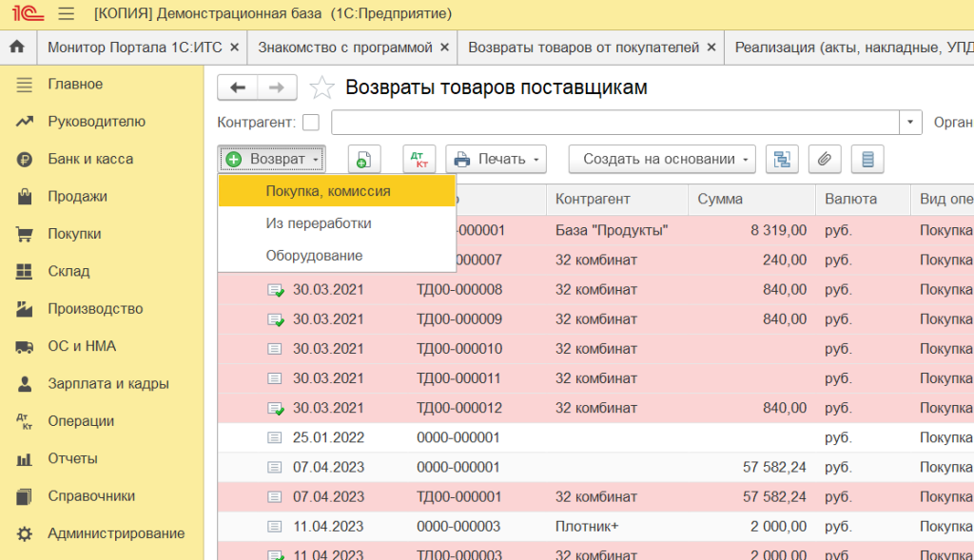Click the forward navigation arrow
The image size is (974, 560).
pyautogui.click(x=277, y=87)
